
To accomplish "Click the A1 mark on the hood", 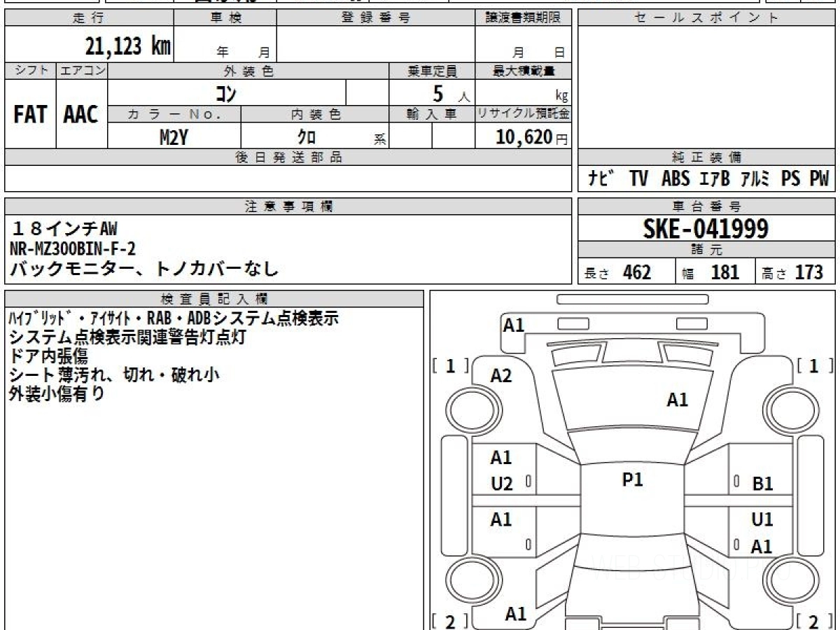I will point(677,400).
